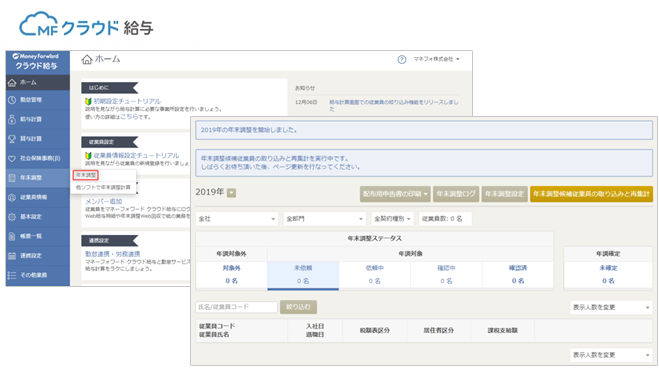This screenshot has height=368, width=659.
Task: Click the 年末調整ステータス heading
Action: (374, 239)
